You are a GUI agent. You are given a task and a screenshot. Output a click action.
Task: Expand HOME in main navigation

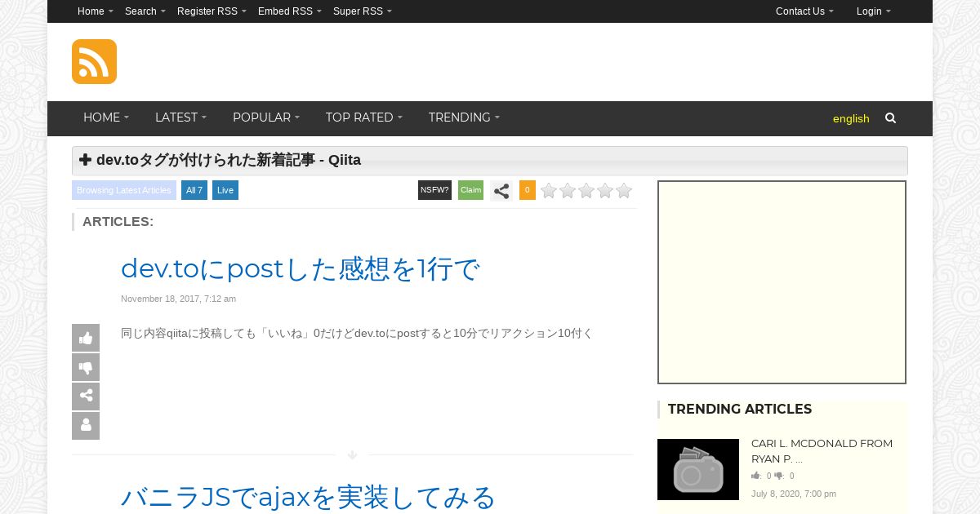point(106,117)
